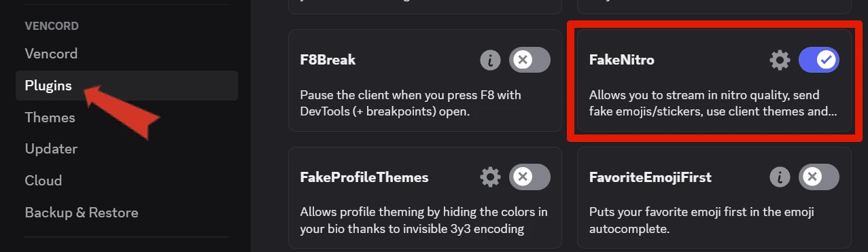Open FakeNitro settings gear icon

[780, 60]
